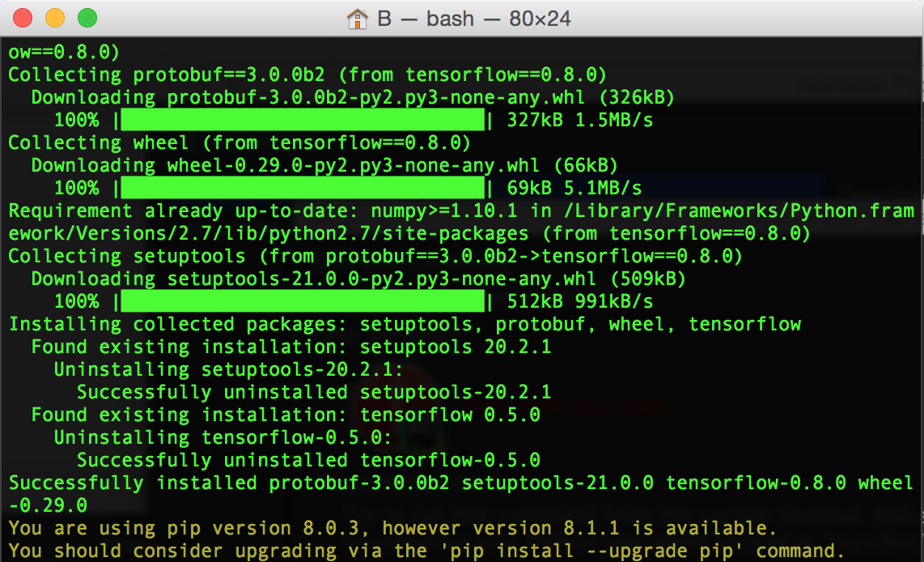Click 'Uninstalling tensorflow-0.5.0:' line
Viewport: 924px width, 562px height.
pyautogui.click(x=223, y=437)
